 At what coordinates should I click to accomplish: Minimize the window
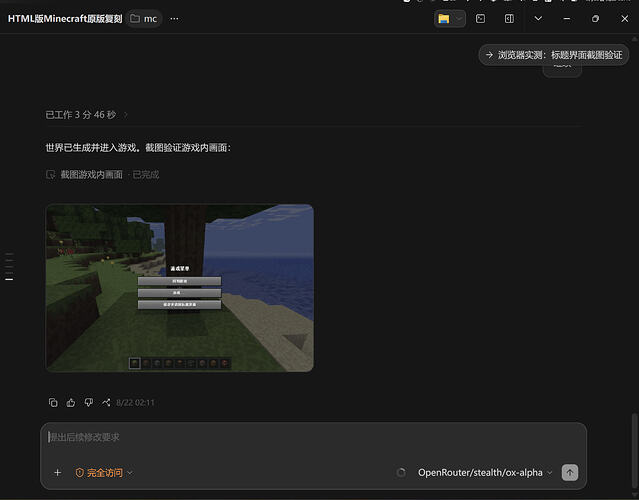click(x=566, y=19)
